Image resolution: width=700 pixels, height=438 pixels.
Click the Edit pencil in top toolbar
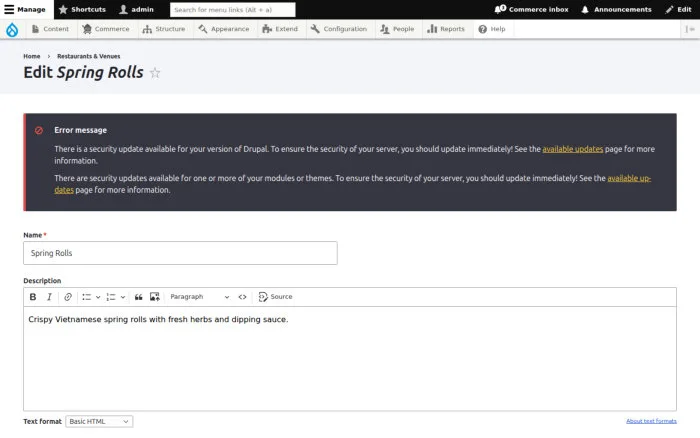coord(678,9)
